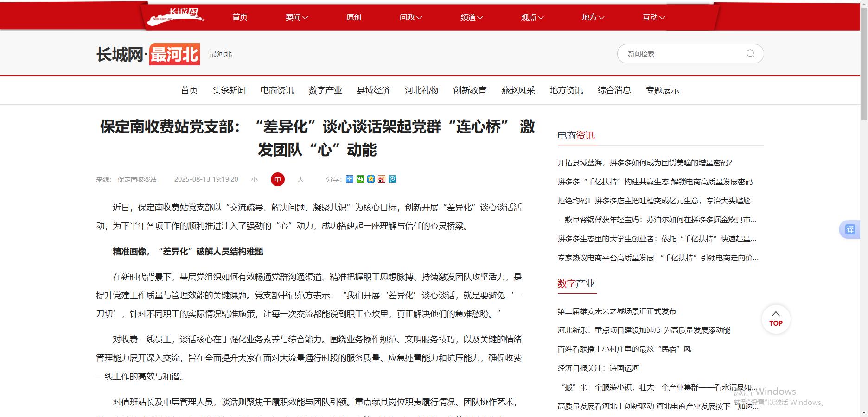
Task: Click the blue plus more-share icon
Action: coord(350,179)
